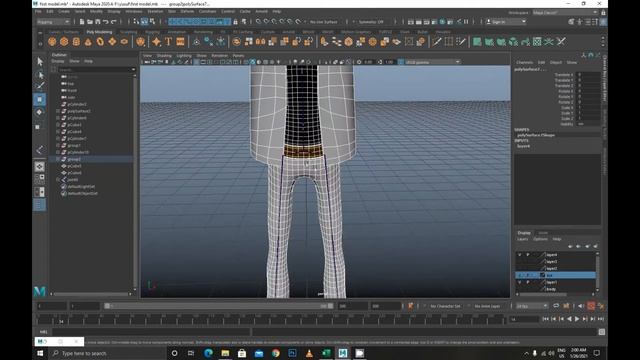The height and width of the screenshot is (360, 640).
Task: Select the highlighted layer row in layer editor
Action: click(x=556, y=275)
